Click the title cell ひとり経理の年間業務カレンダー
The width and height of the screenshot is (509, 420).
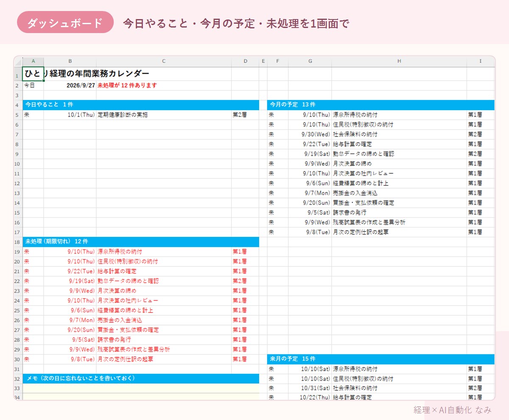point(87,74)
